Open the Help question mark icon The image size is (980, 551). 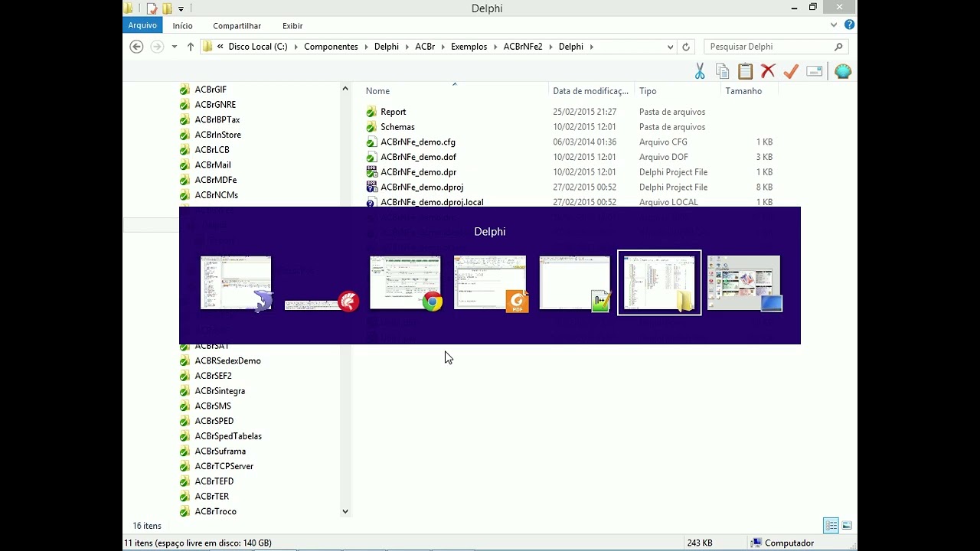coord(849,25)
